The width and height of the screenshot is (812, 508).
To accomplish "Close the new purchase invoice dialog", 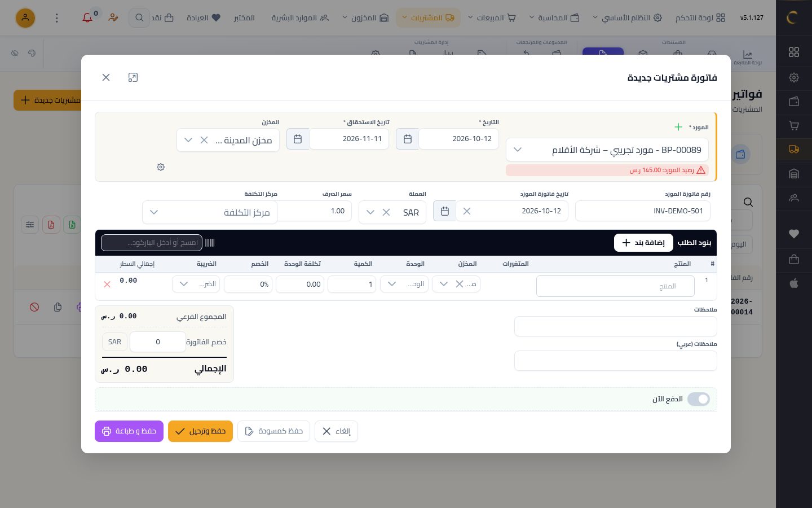I will [x=106, y=77].
